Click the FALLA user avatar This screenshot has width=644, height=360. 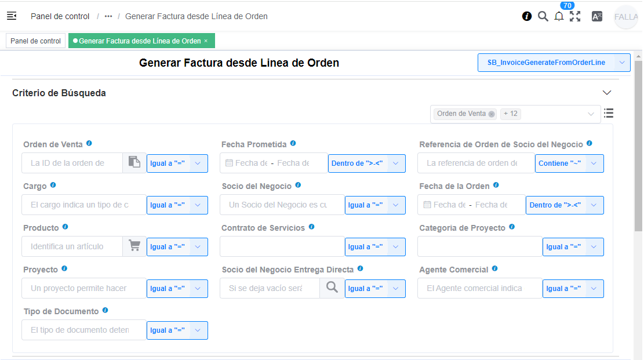tap(626, 17)
